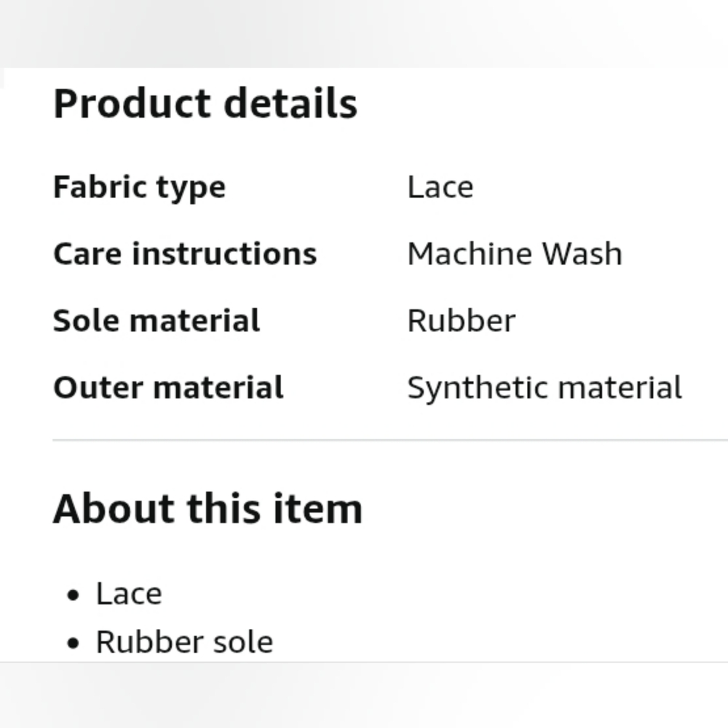
Task: Click the Rubber sole material value
Action: click(461, 320)
